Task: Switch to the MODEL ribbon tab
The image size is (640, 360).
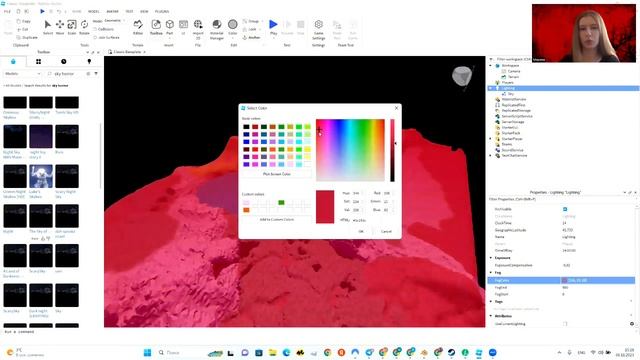Action: [93, 11]
